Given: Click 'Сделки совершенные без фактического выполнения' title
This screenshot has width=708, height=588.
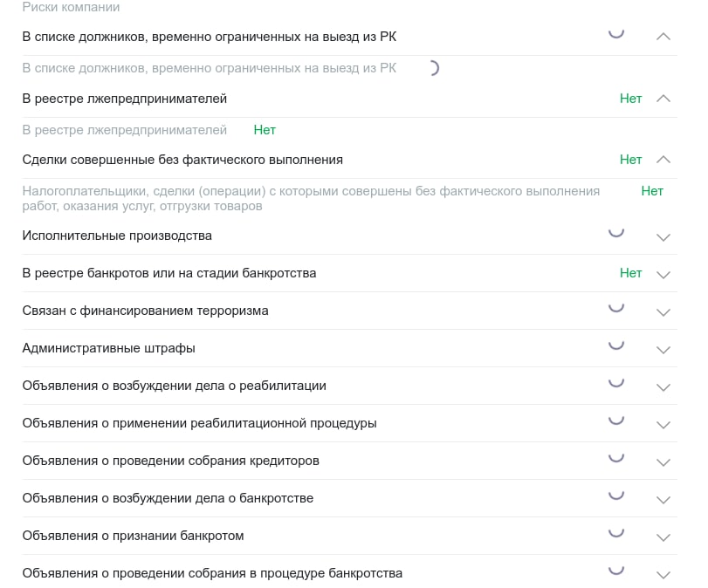Looking at the screenshot, I should tap(182, 160).
